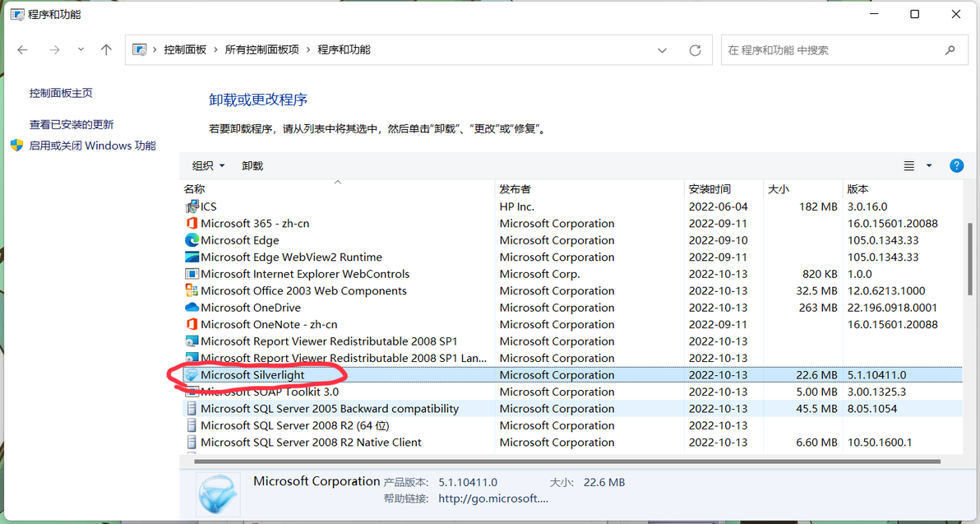Select Microsoft Edge WebView2 Runtime name
The height and width of the screenshot is (524, 980).
click(291, 257)
